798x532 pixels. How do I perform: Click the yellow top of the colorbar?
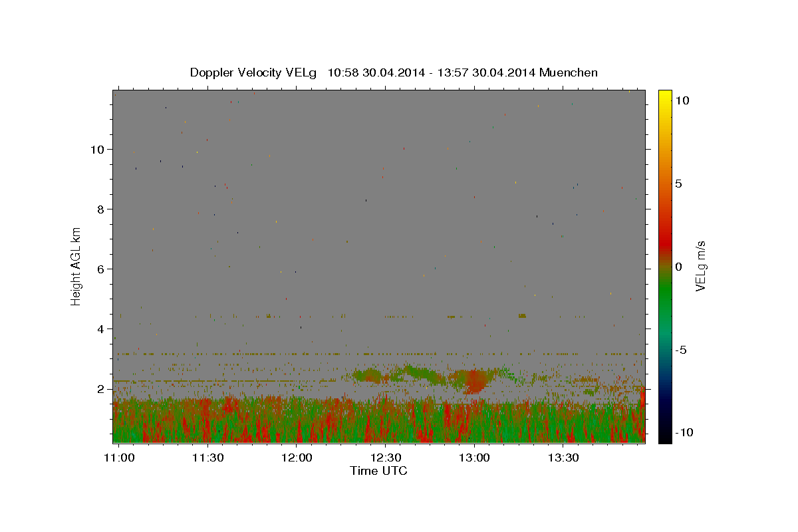pos(664,96)
